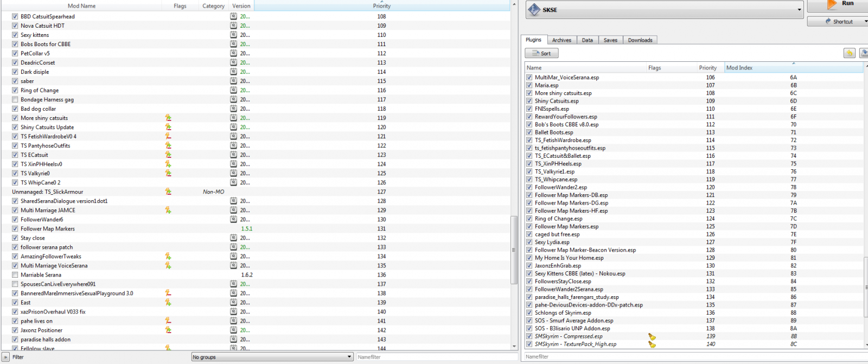
Task: Click the SKSE executable icon
Action: [534, 10]
